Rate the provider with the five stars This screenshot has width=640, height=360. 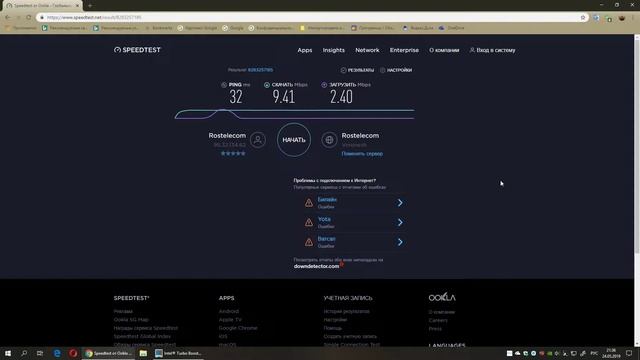(233, 153)
